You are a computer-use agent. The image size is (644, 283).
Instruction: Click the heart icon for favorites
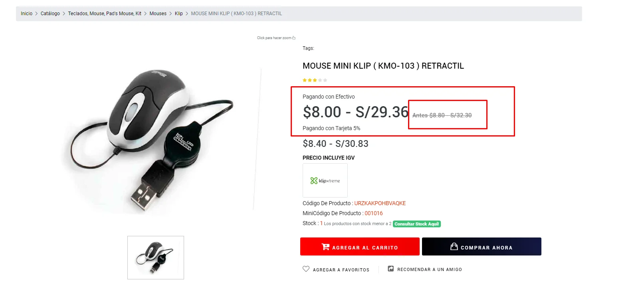[x=306, y=269]
